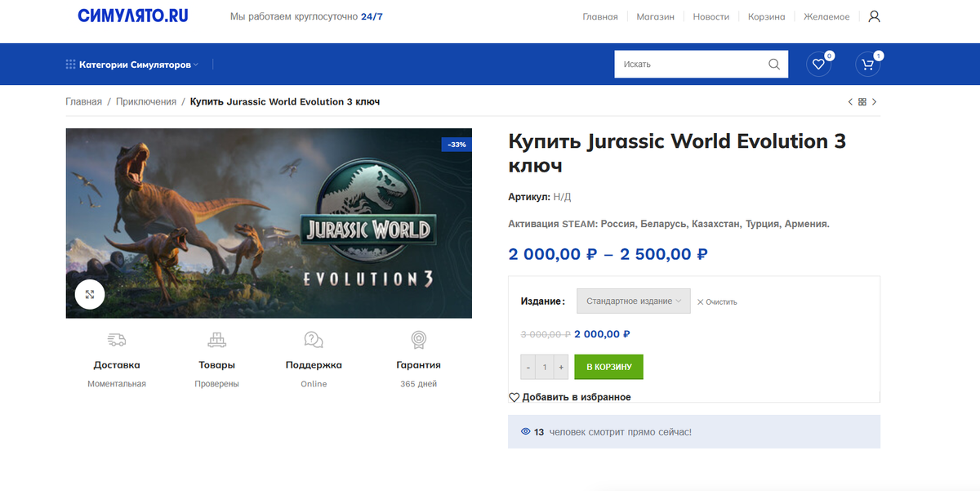Open Главная in top menu
The height and width of the screenshot is (491, 980).
(x=600, y=16)
